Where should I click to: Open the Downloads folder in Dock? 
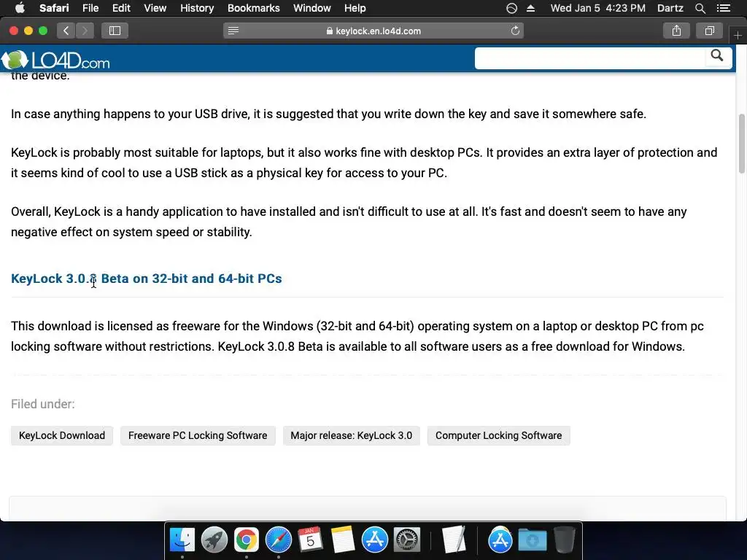coord(532,540)
